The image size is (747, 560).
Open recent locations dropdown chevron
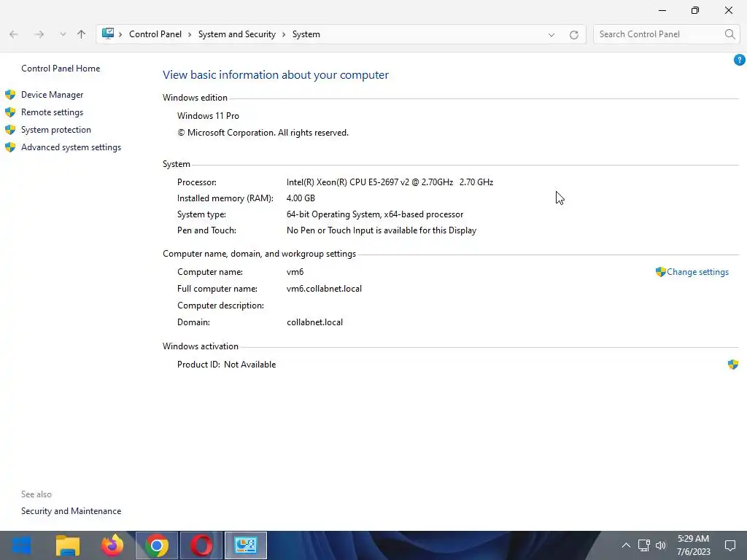pos(63,34)
